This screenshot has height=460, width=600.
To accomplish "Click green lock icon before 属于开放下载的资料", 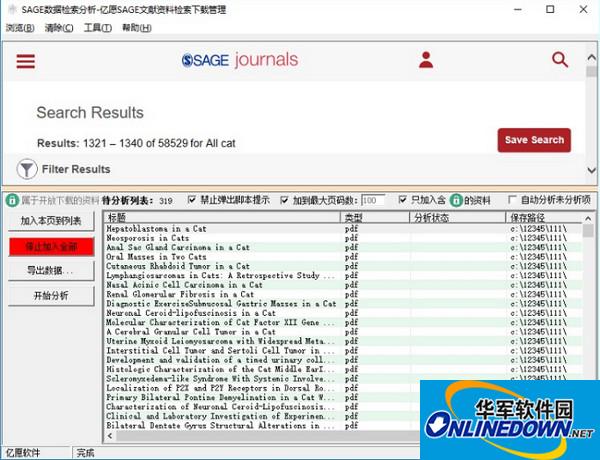I will click(x=12, y=200).
